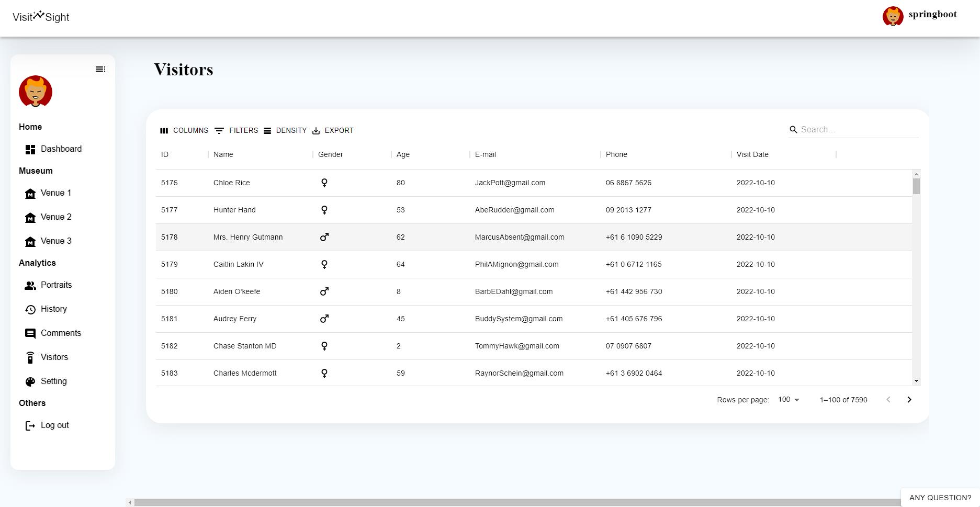Toggle the table Density setting
Screen dimensions: 980x507
pos(267,130)
